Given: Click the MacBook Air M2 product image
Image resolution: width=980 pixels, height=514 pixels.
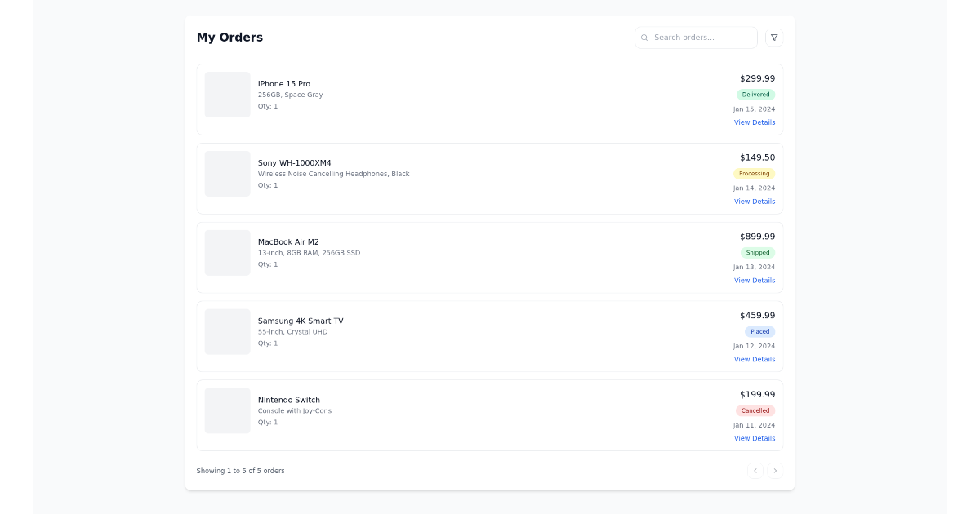Looking at the screenshot, I should coord(227,253).
